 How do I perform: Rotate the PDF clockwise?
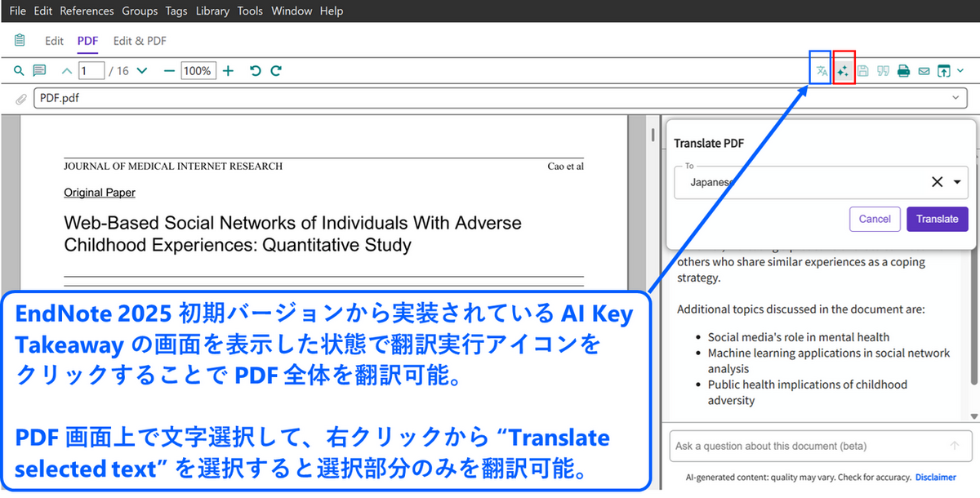[276, 71]
